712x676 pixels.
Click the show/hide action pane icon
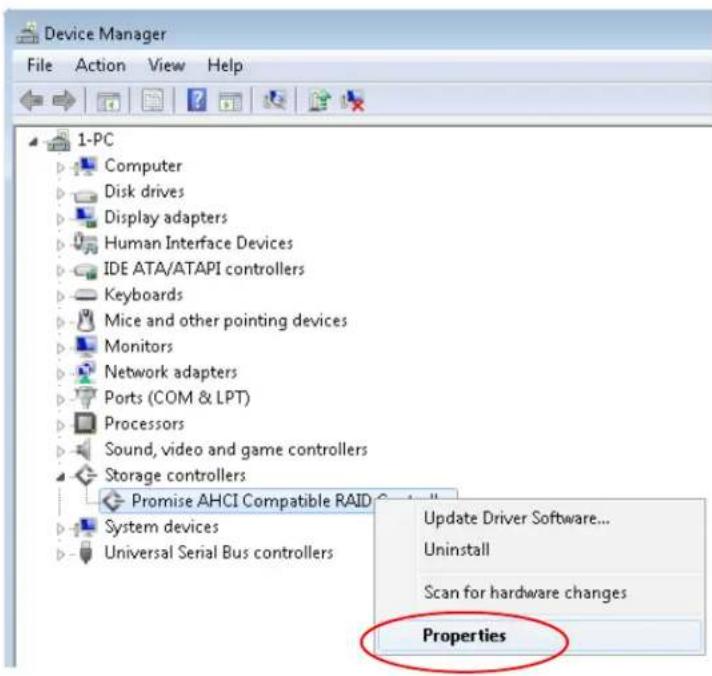coord(230,101)
